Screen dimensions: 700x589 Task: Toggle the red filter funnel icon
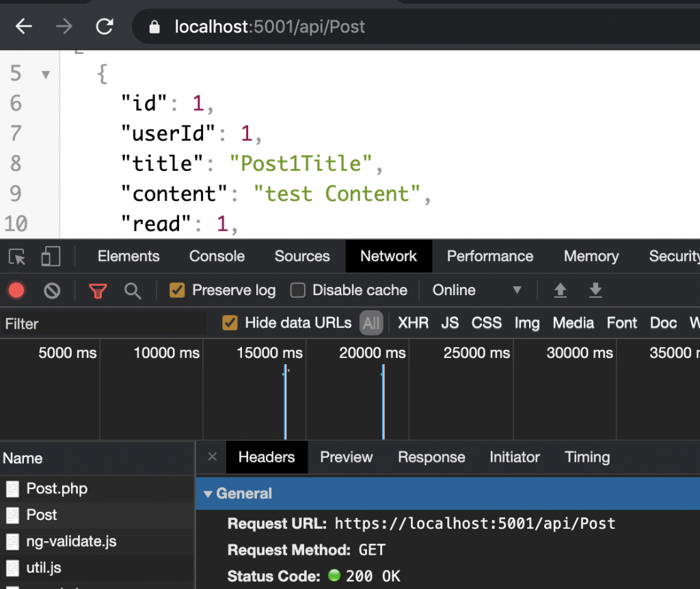click(x=98, y=291)
